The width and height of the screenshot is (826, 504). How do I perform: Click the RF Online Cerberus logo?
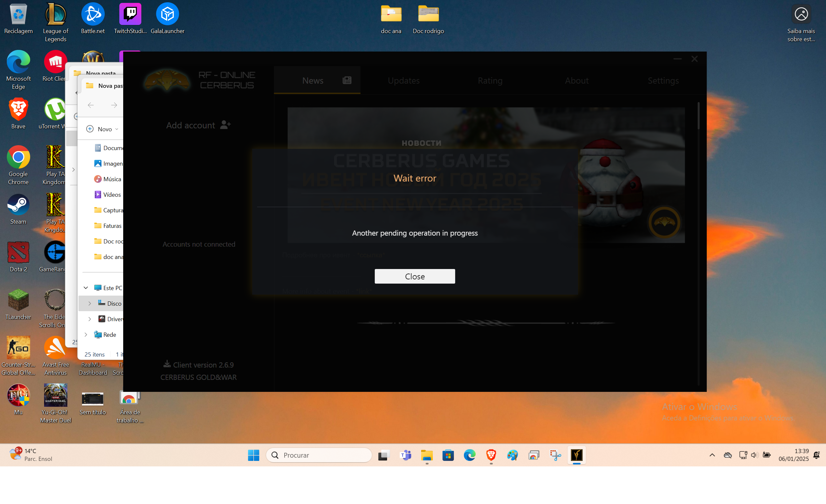[167, 80]
